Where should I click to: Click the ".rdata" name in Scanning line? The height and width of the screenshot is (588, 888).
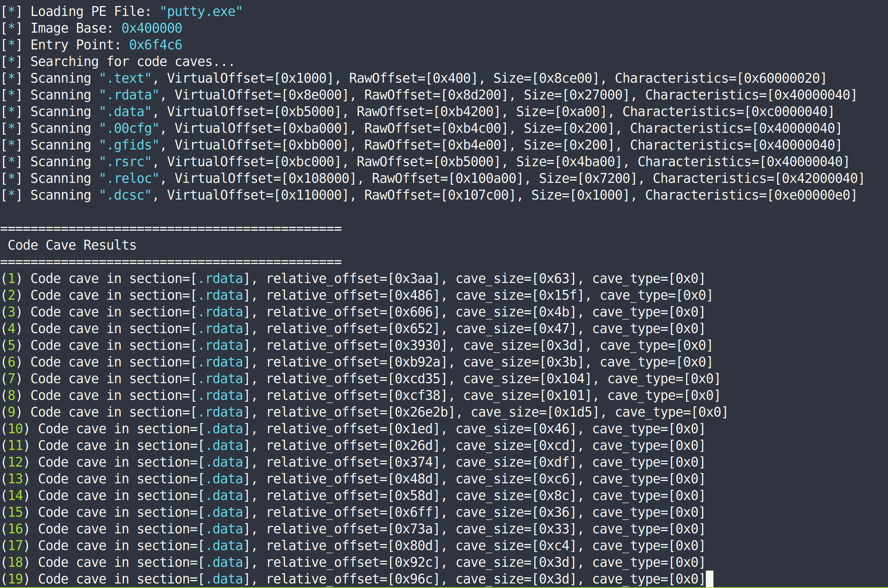[129, 95]
